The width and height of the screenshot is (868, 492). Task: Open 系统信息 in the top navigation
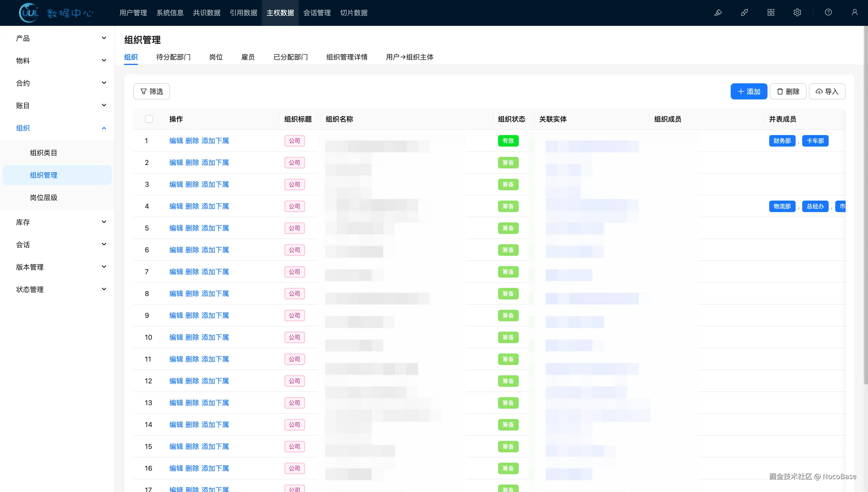170,13
